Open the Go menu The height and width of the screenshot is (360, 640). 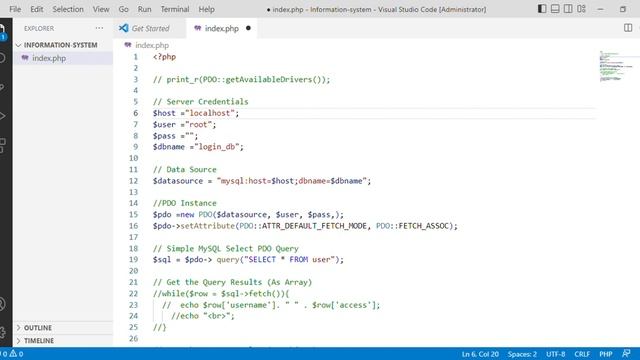(x=123, y=9)
